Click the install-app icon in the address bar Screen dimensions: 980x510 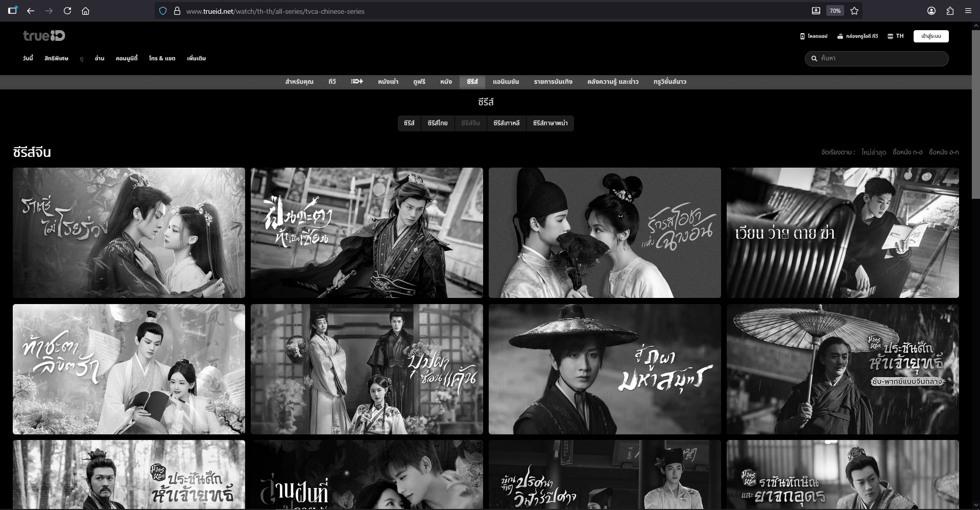(816, 11)
